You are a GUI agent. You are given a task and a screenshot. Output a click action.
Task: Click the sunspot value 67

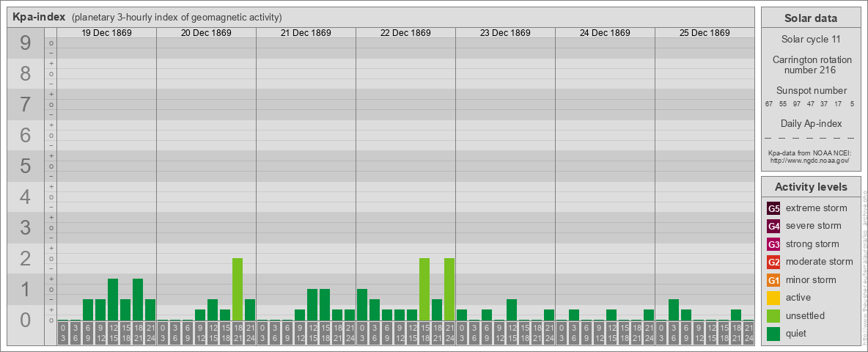pyautogui.click(x=769, y=104)
